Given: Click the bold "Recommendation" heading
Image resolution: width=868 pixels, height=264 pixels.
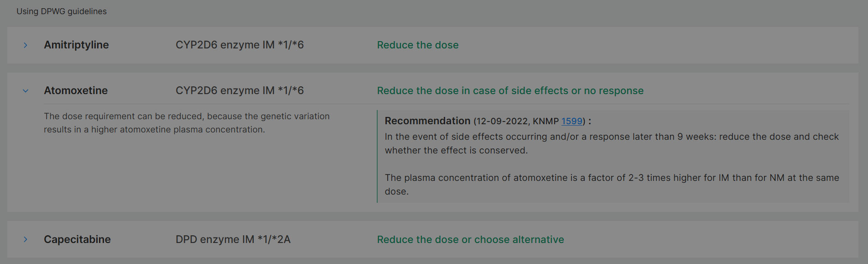Looking at the screenshot, I should tap(427, 121).
